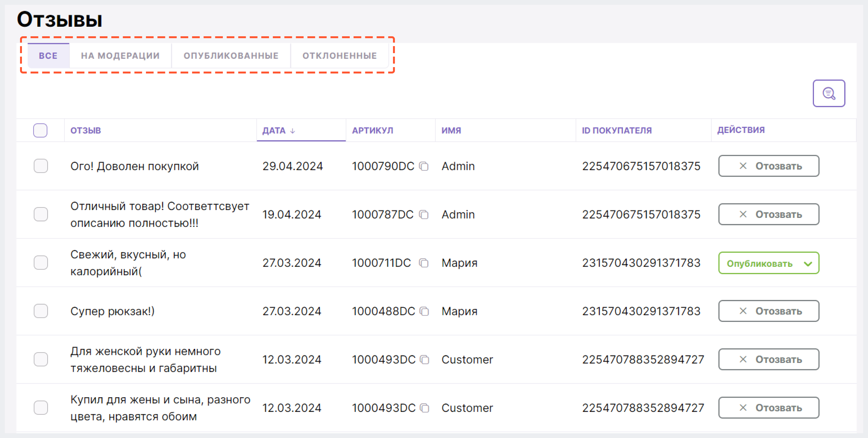Click article number 1000787DC
The image size is (868, 438).
(x=382, y=214)
